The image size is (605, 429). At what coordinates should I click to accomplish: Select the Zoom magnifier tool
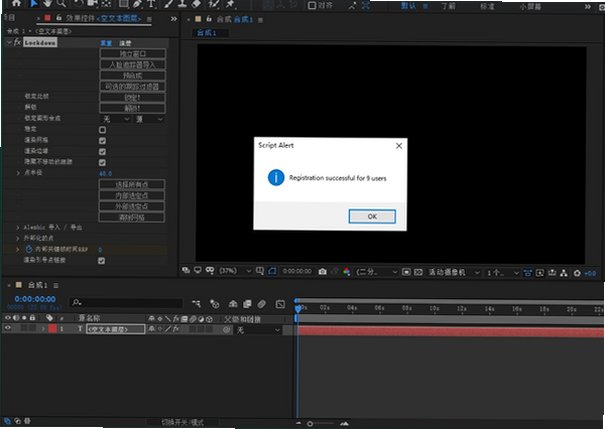[61, 4]
